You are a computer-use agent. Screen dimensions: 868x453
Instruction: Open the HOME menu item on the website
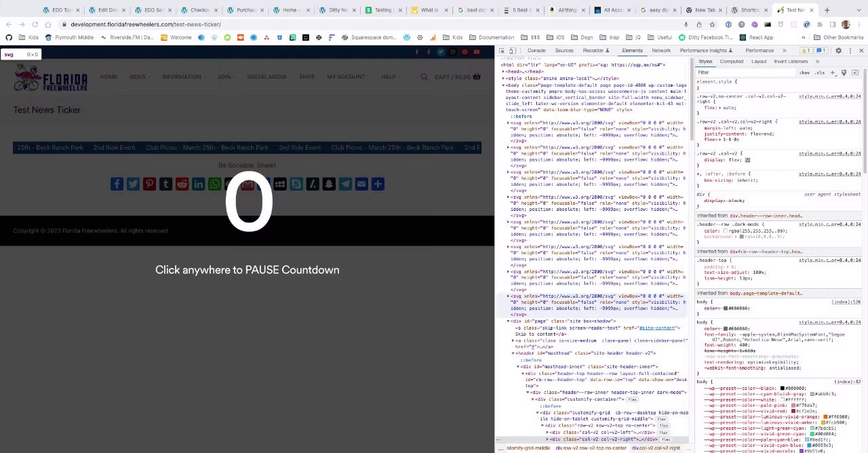click(x=108, y=77)
